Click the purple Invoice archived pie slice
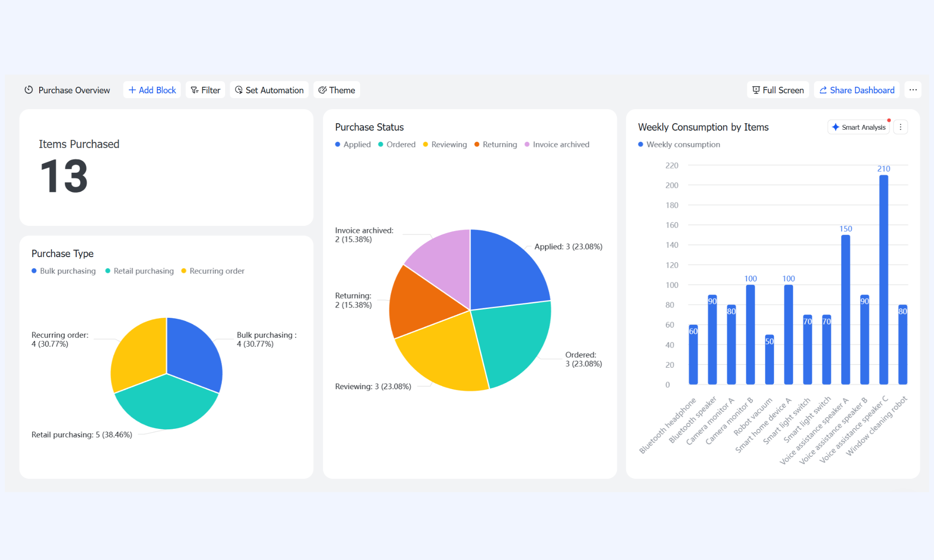Screen dimensions: 934x560 (444, 261)
